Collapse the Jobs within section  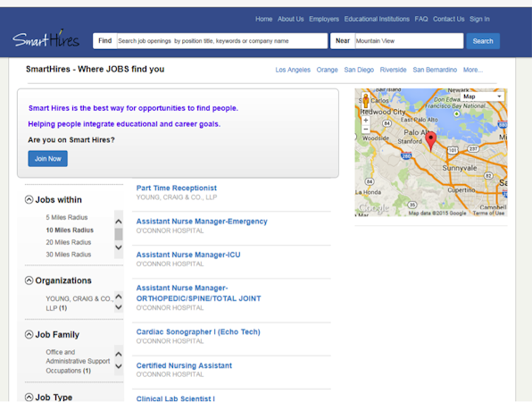pyautogui.click(x=29, y=199)
